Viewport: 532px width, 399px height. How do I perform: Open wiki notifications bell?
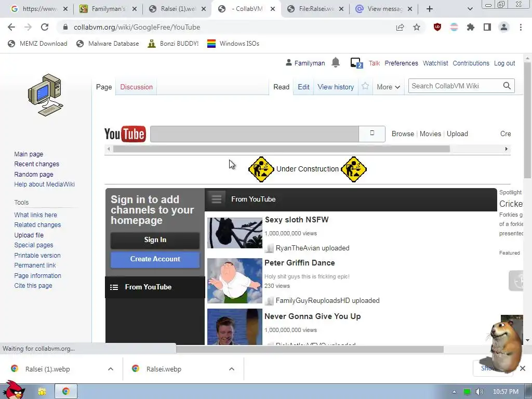[x=336, y=62]
